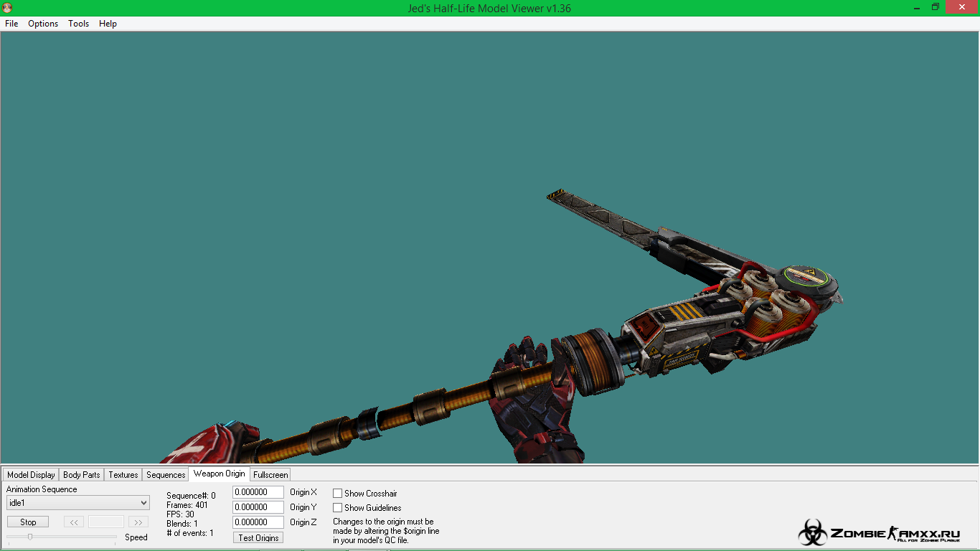Close the Model Viewer window

click(x=961, y=7)
